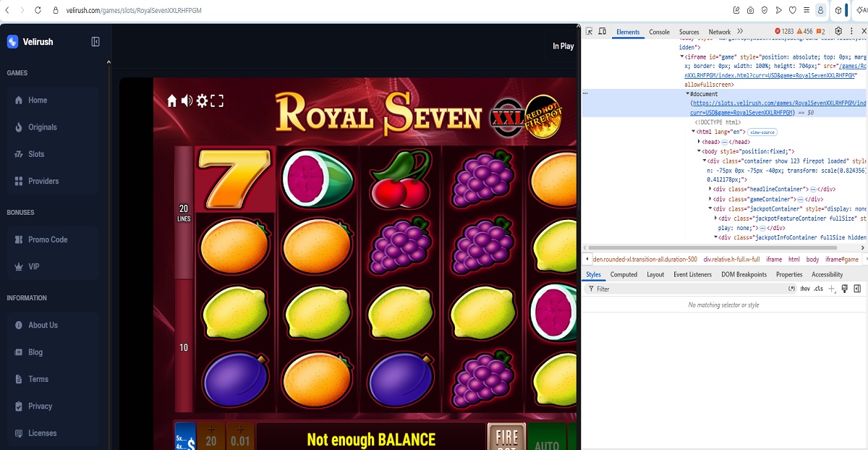Screen dimensions: 868x450
Task: Switch to the Computed tab
Action: [x=624, y=275]
